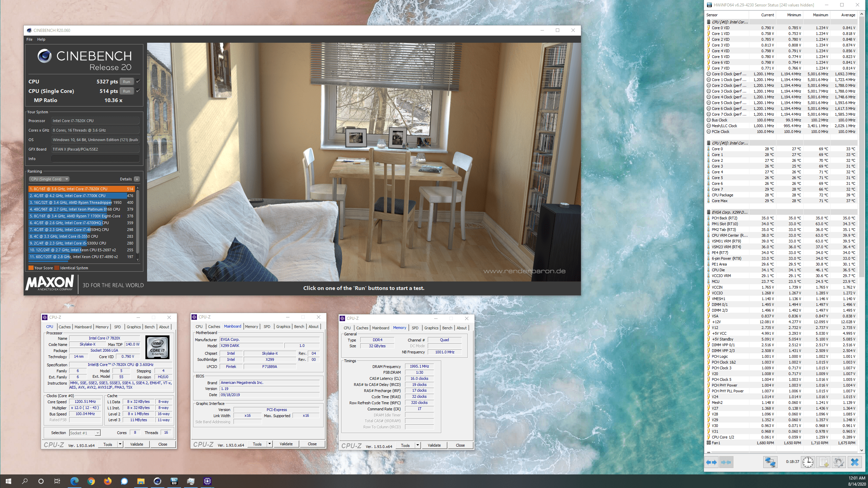This screenshot has height=488, width=868.
Task: Launch Google Chrome from taskbar
Action: pos(91,481)
